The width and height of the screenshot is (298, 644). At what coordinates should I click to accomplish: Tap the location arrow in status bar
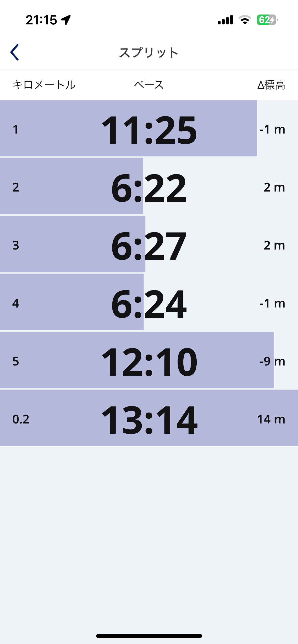[x=66, y=20]
